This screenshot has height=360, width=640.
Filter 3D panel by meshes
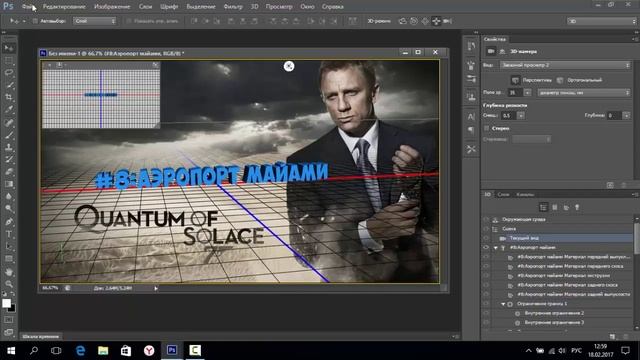pyautogui.click(x=555, y=207)
